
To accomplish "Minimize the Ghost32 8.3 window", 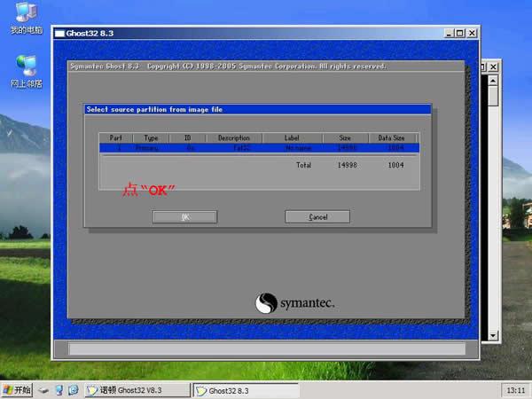I will click(x=449, y=33).
